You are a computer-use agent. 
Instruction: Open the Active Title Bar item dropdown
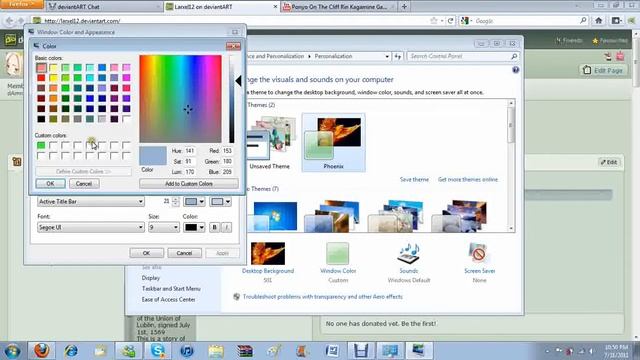(x=91, y=202)
